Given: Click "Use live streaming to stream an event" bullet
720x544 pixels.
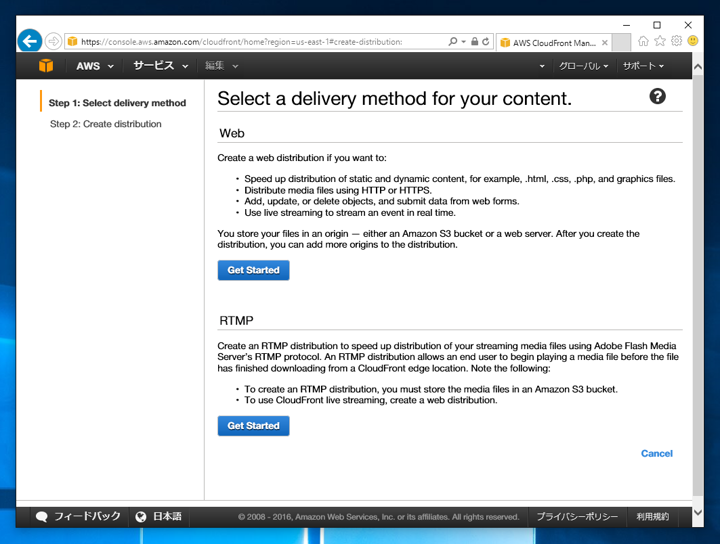Looking at the screenshot, I should click(x=350, y=213).
